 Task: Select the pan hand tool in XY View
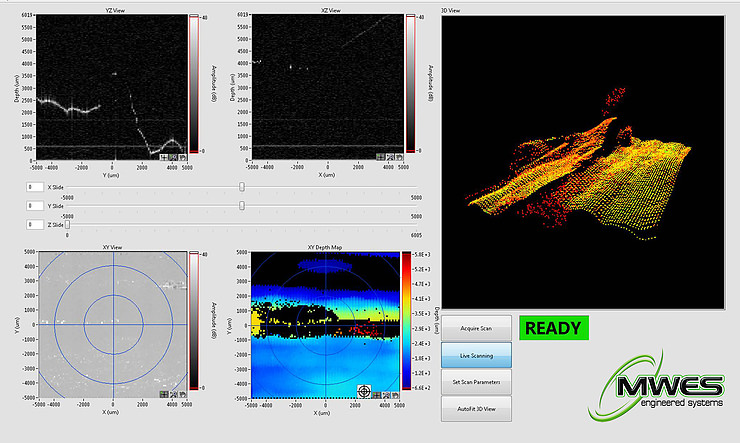click(183, 394)
